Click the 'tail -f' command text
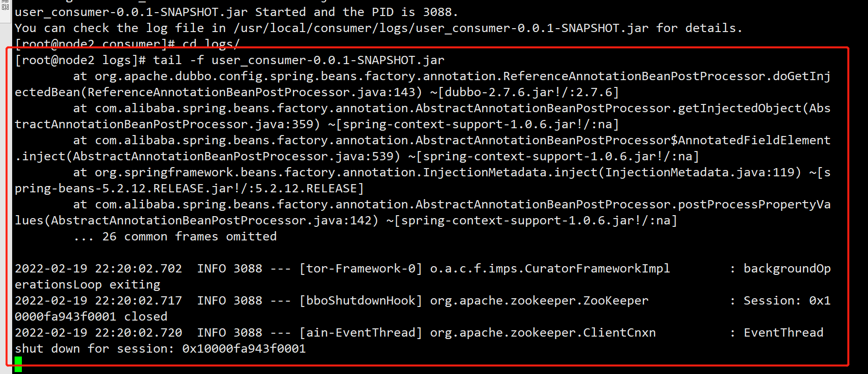Image resolution: width=868 pixels, height=374 pixels. click(178, 60)
